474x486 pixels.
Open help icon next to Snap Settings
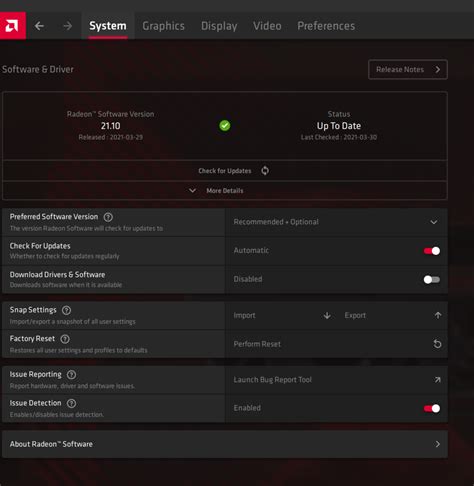66,310
